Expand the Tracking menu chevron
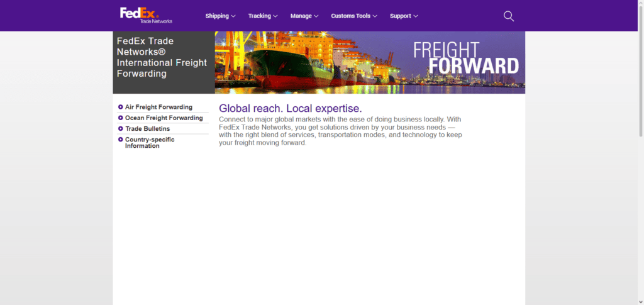Viewport: 644px width, 305px height. click(x=275, y=16)
